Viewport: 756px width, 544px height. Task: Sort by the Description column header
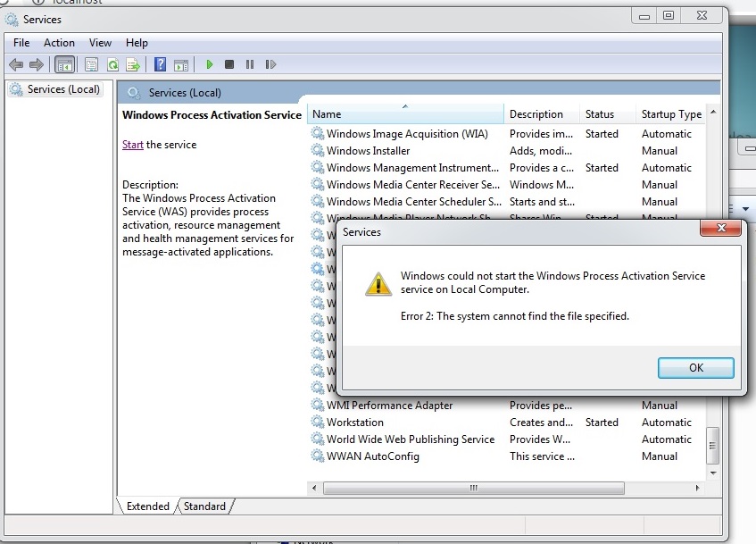tap(542, 114)
